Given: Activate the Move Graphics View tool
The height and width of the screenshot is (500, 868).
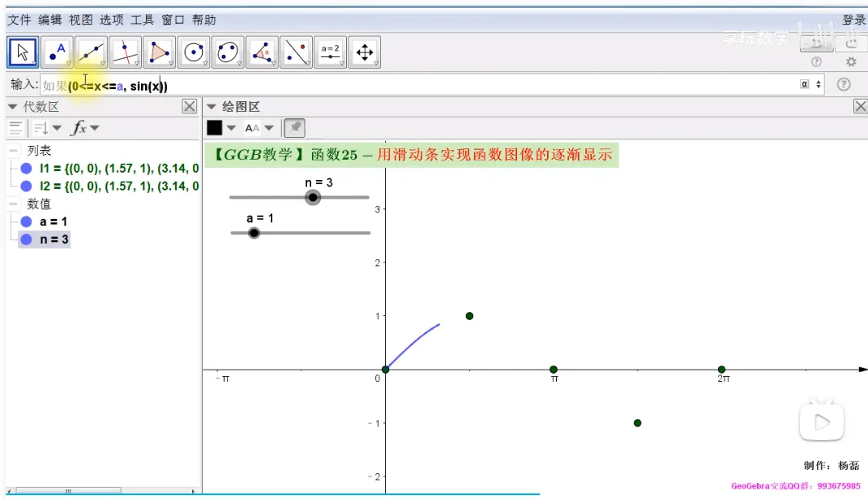Looking at the screenshot, I should [x=365, y=53].
